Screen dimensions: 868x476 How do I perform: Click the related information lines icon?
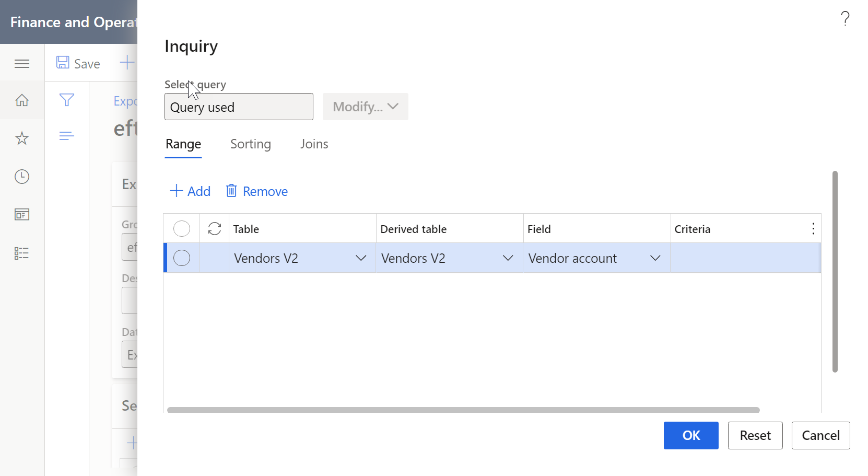(67, 136)
